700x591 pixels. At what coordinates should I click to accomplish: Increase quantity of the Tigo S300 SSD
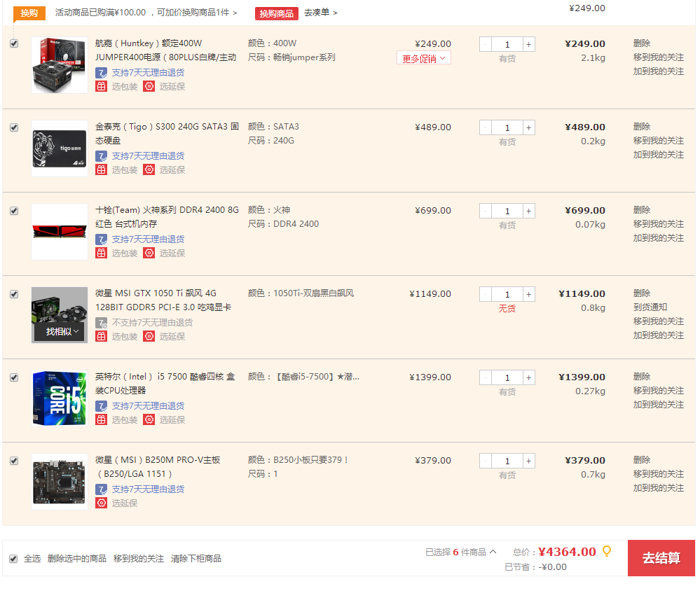(528, 127)
